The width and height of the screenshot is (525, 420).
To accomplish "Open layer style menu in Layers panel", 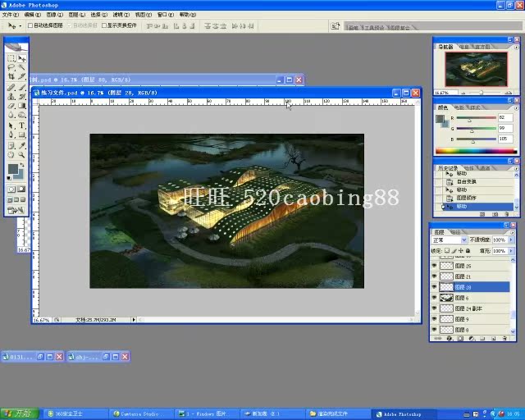I will [450, 339].
